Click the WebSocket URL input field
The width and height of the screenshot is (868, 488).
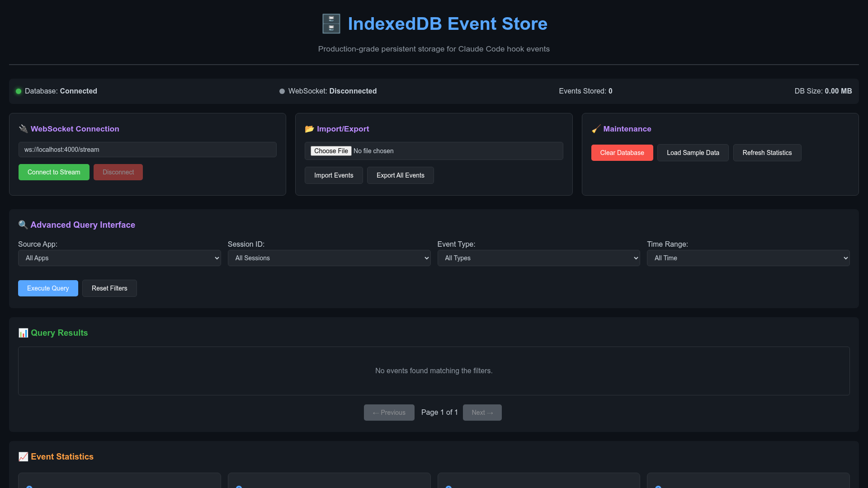[x=147, y=150]
